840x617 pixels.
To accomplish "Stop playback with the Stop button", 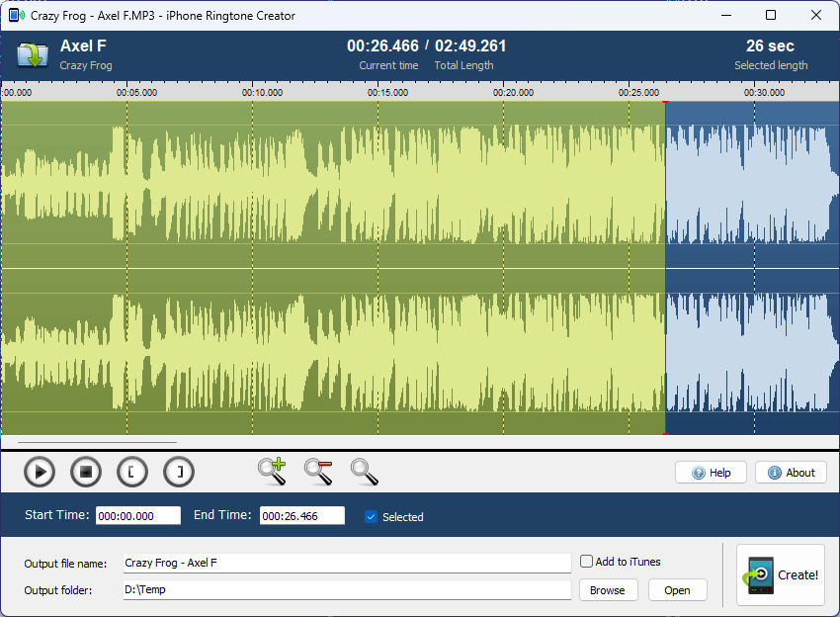I will pyautogui.click(x=86, y=473).
